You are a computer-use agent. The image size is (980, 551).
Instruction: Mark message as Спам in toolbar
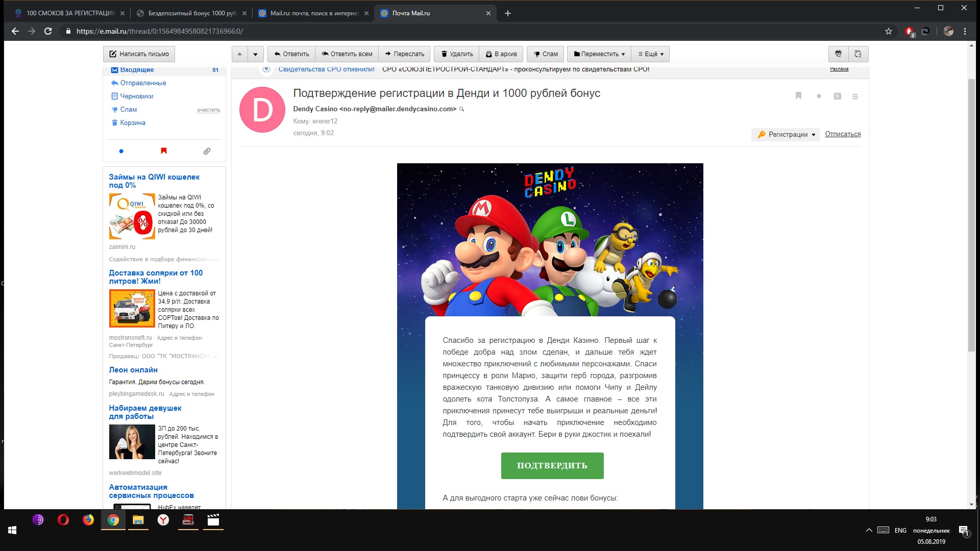tap(546, 54)
